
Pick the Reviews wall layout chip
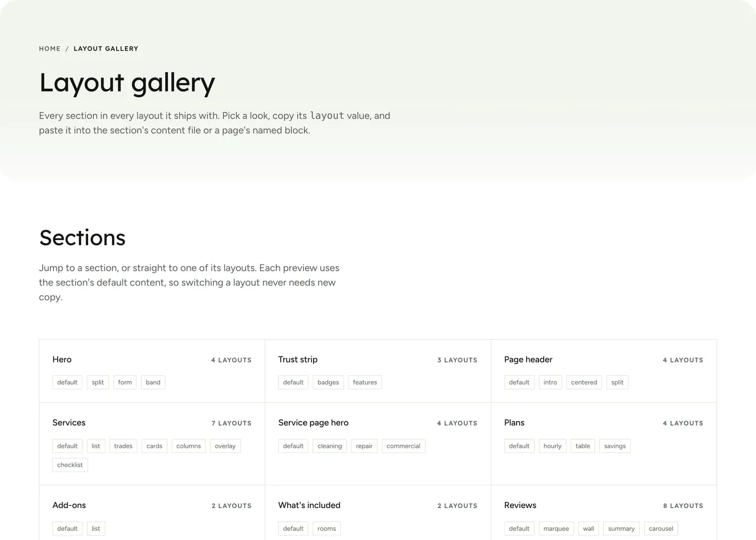click(x=589, y=528)
